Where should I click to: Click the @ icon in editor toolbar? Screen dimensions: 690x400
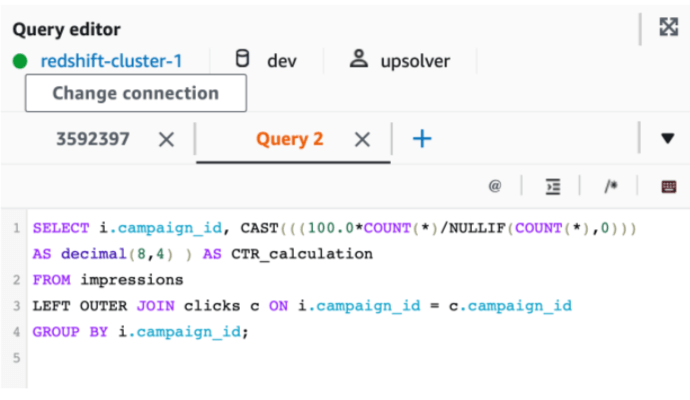(494, 186)
